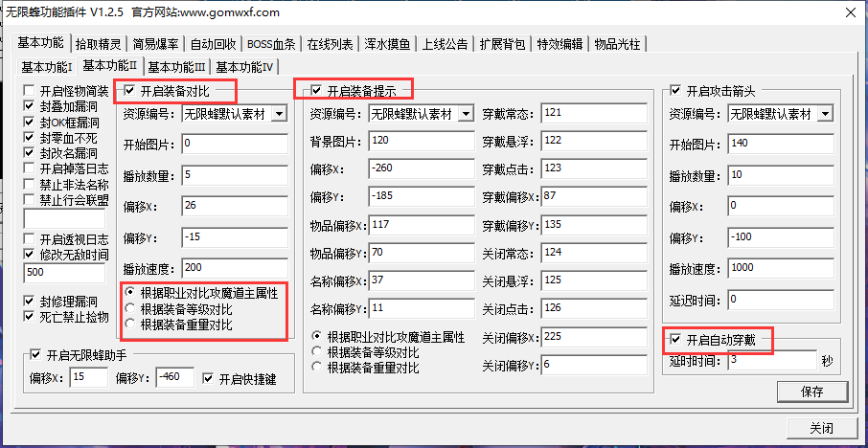Screen dimensions: 868x448
Task: Open the BOSS血条 tab
Action: [271, 44]
